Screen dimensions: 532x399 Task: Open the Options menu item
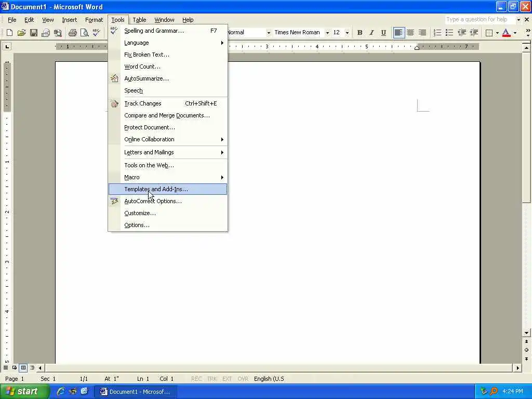[168, 225]
